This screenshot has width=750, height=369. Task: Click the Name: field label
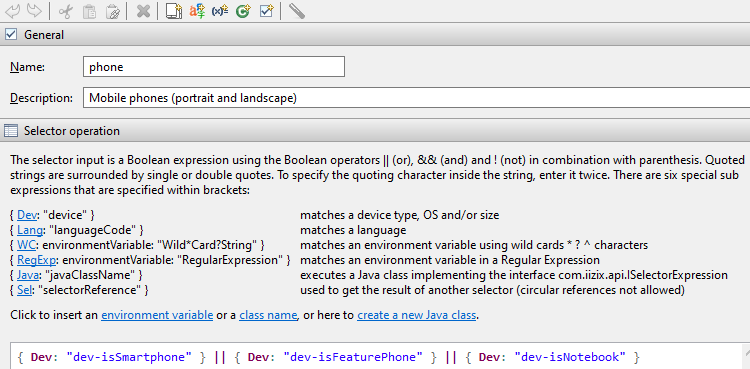[27, 67]
